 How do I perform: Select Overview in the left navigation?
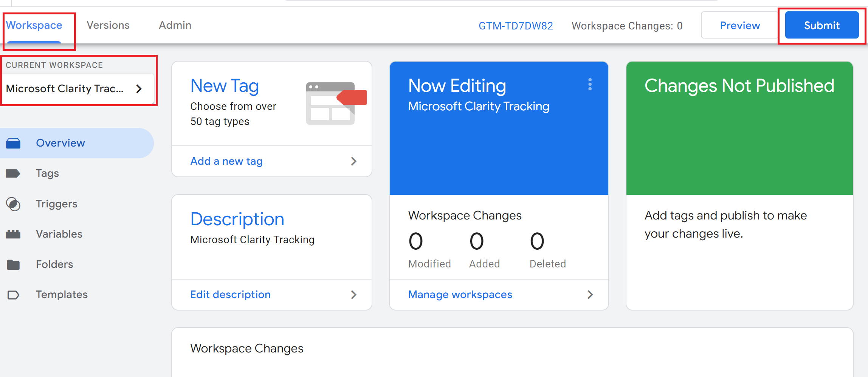point(77,143)
